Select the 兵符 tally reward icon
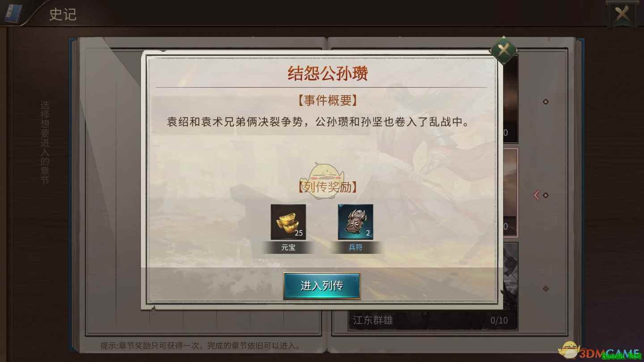This screenshot has height=362, width=644. coord(356,222)
